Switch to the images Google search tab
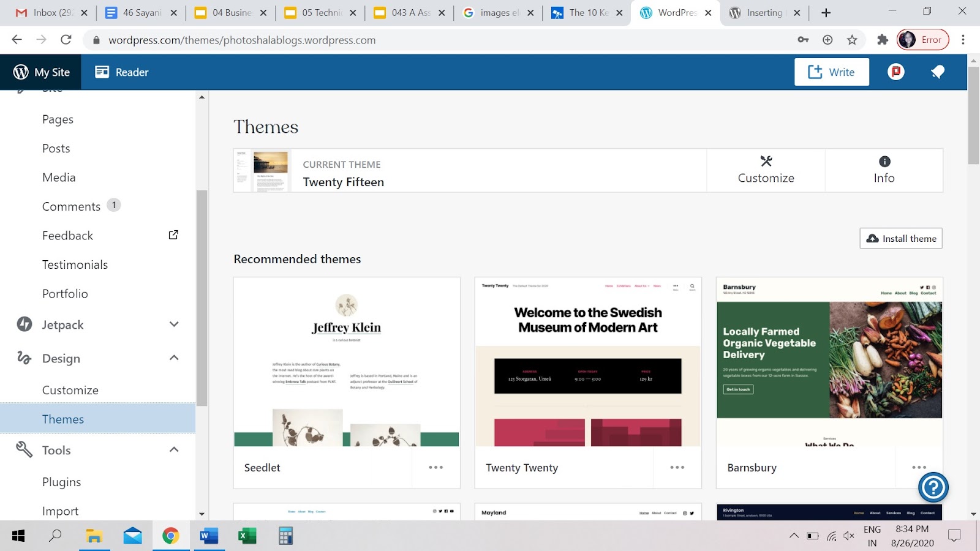Image resolution: width=980 pixels, height=551 pixels. pos(498,13)
